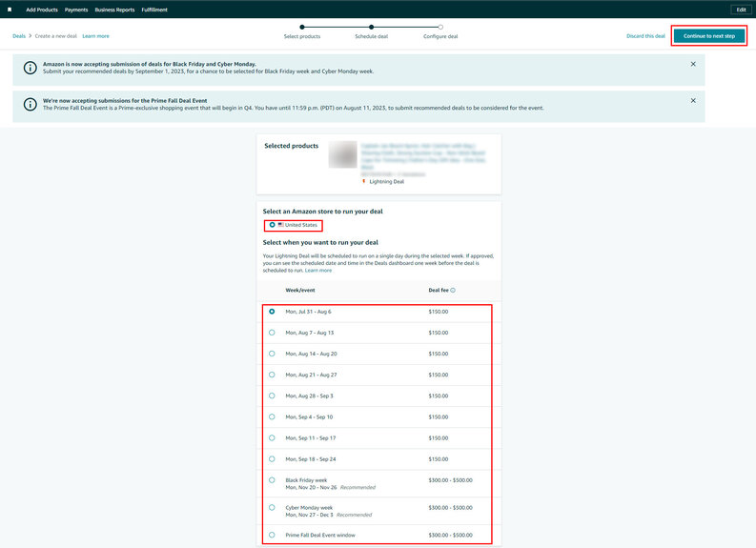Click the blurred selected product title
756x548 pixels.
point(423,156)
